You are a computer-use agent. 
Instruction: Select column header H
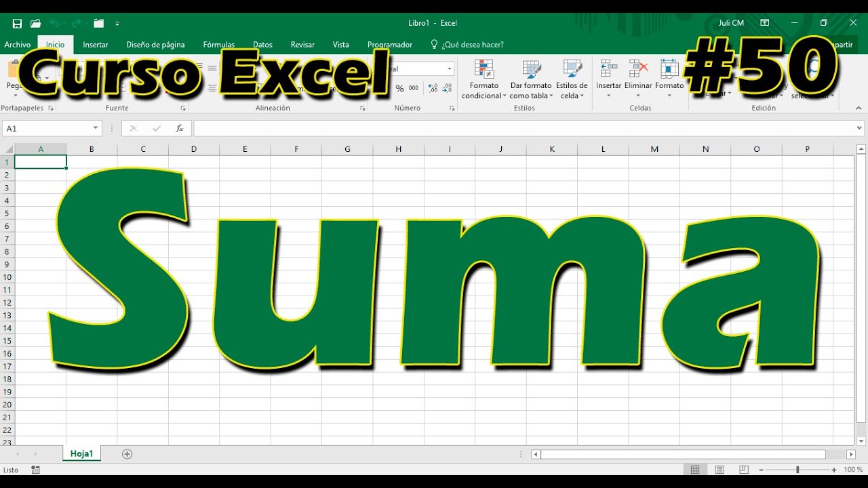point(399,149)
